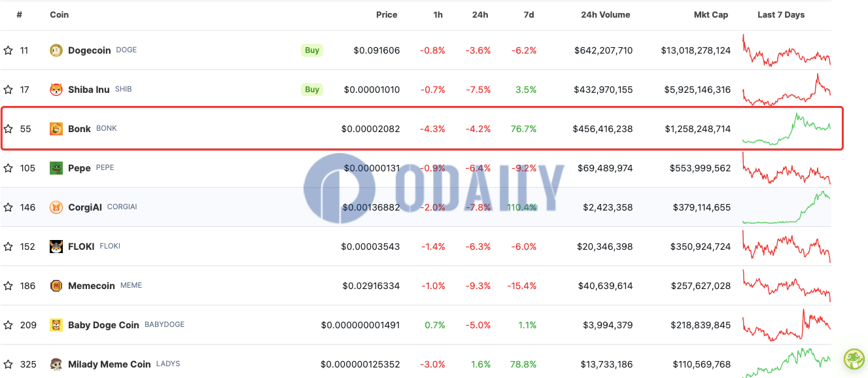Image resolution: width=868 pixels, height=378 pixels.
Task: Open the green gecko chat icon
Action: [854, 359]
